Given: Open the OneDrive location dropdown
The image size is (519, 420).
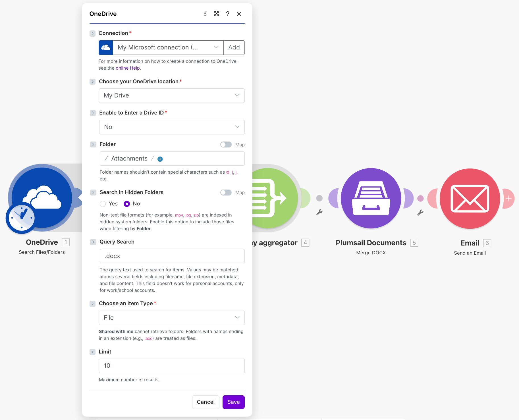Looking at the screenshot, I should pyautogui.click(x=172, y=95).
